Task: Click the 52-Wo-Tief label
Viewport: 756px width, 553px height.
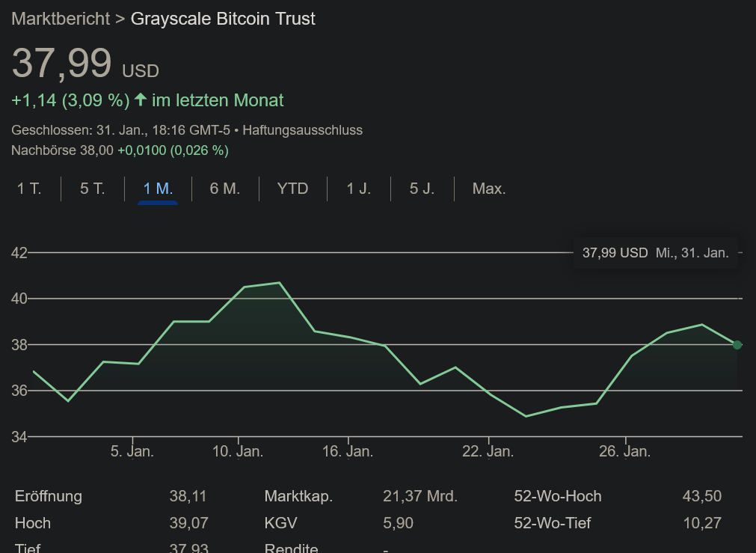Action: pos(553,523)
